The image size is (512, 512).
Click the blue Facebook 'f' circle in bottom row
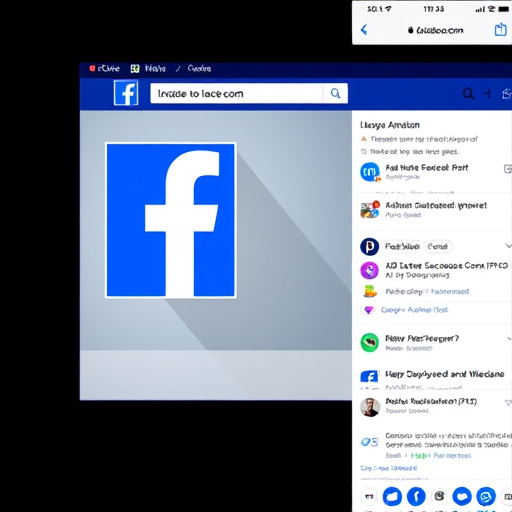point(416,497)
